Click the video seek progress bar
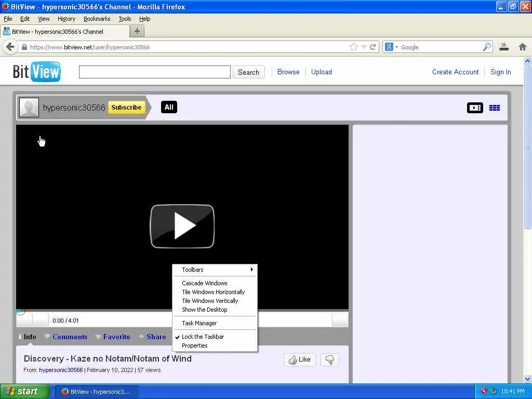 pos(182,311)
